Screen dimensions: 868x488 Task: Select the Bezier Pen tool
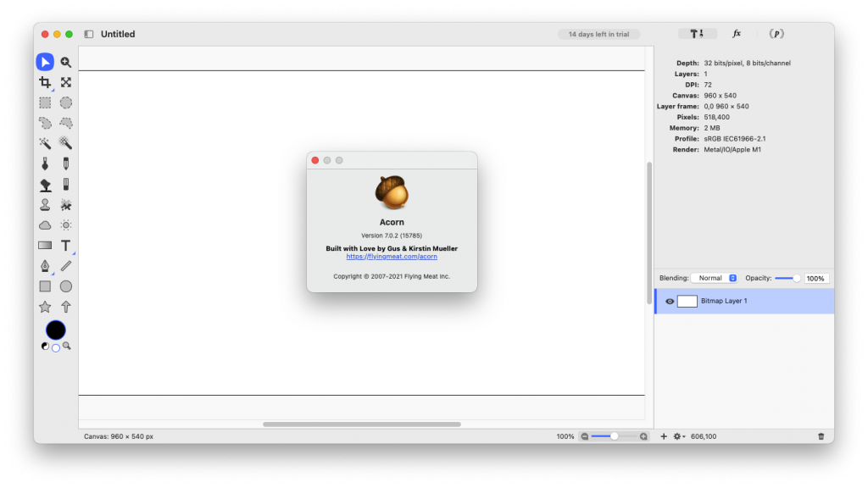[x=45, y=266]
